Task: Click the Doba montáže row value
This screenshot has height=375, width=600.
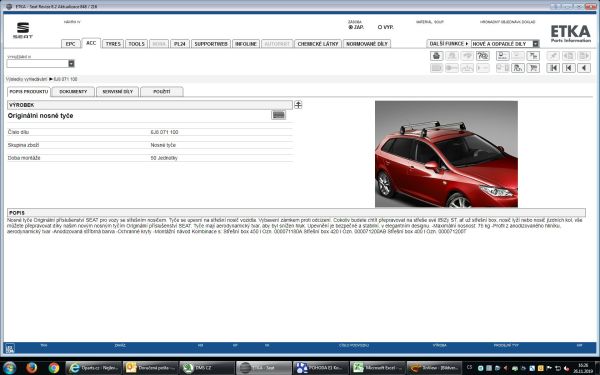Action: 164,158
